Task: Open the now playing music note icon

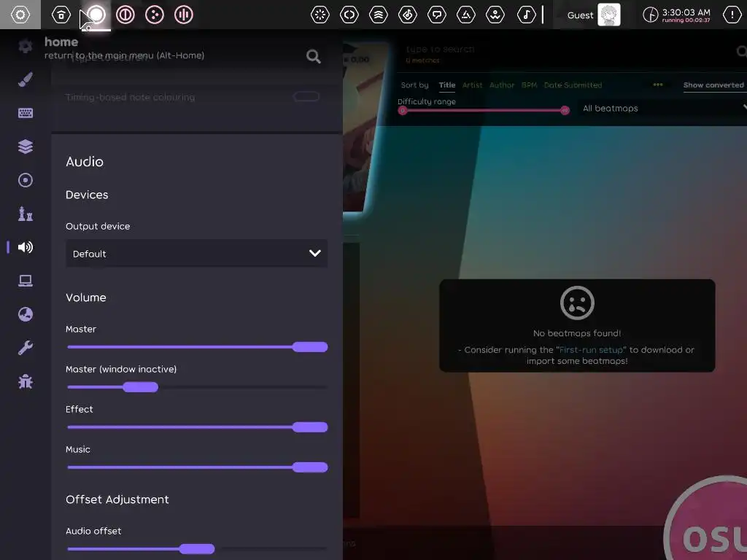Action: pos(526,15)
